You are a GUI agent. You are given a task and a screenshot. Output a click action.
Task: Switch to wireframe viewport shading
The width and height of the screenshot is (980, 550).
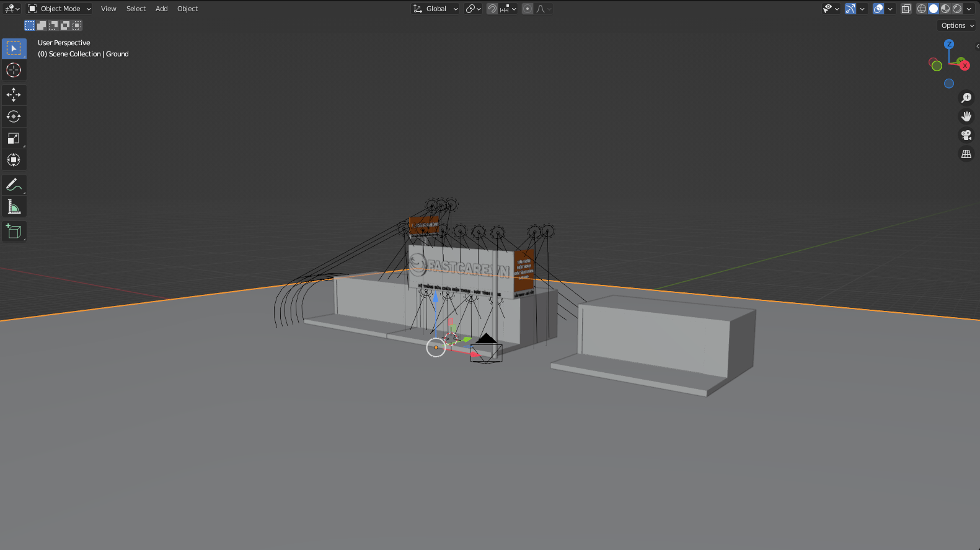(922, 9)
